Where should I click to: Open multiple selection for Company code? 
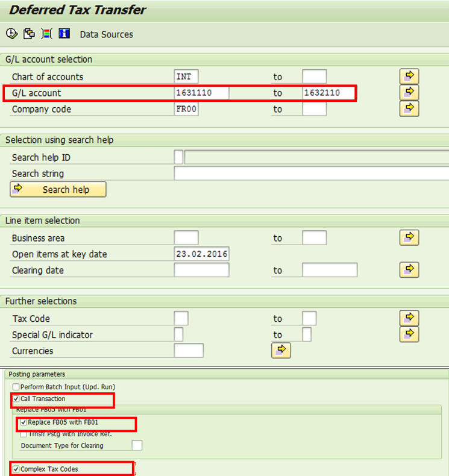pyautogui.click(x=409, y=108)
